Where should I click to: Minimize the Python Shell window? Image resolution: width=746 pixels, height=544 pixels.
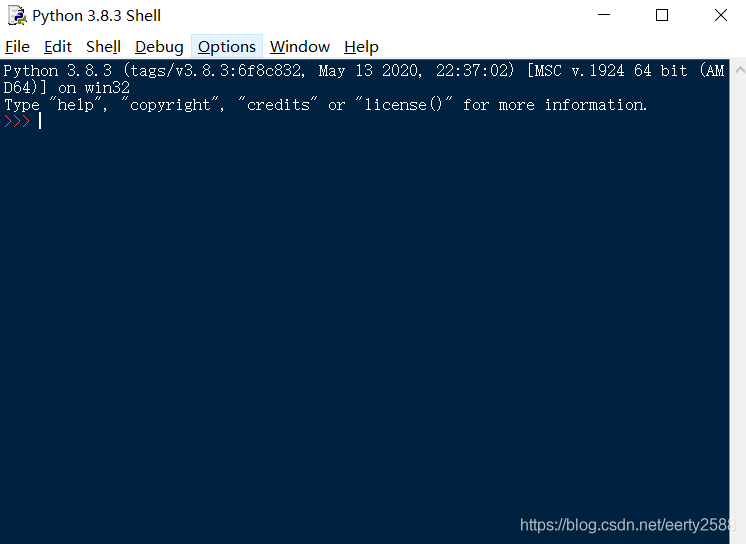[x=604, y=16]
